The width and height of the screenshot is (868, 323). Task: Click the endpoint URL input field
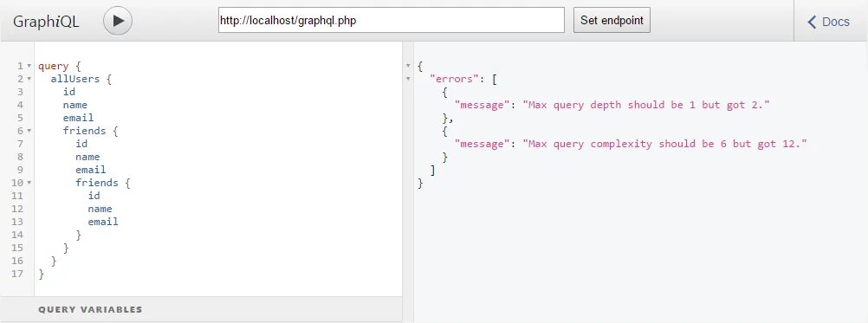(392, 20)
